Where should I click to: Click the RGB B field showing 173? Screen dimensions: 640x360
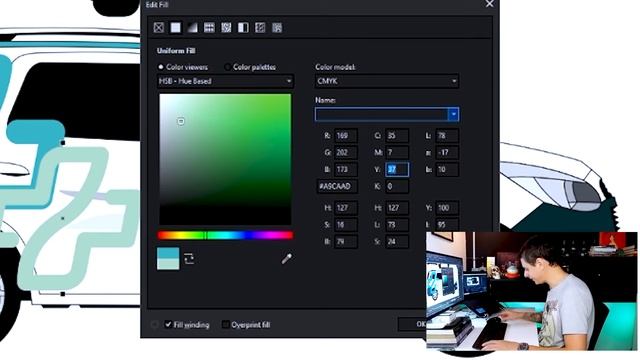(346, 169)
